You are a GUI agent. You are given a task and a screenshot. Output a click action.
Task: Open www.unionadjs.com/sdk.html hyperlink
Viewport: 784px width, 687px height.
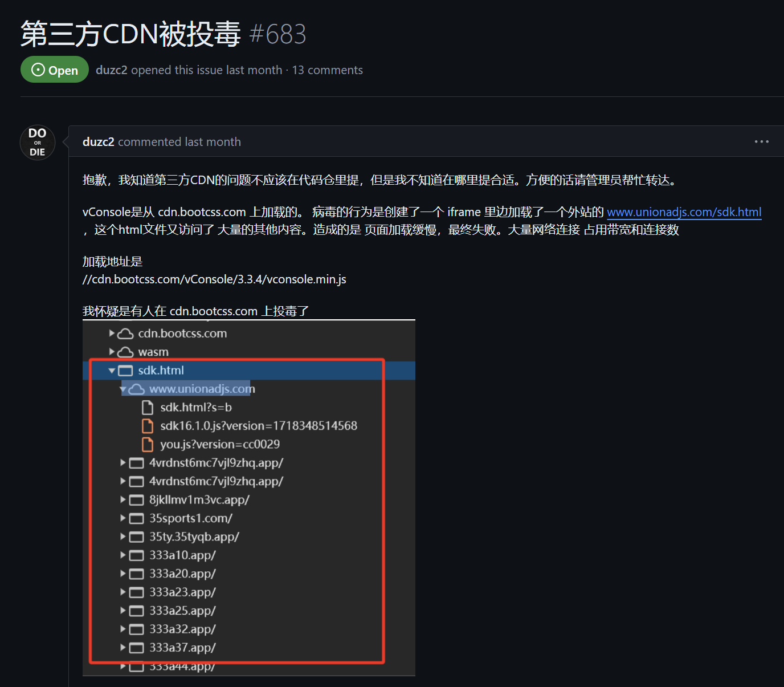coord(684,212)
